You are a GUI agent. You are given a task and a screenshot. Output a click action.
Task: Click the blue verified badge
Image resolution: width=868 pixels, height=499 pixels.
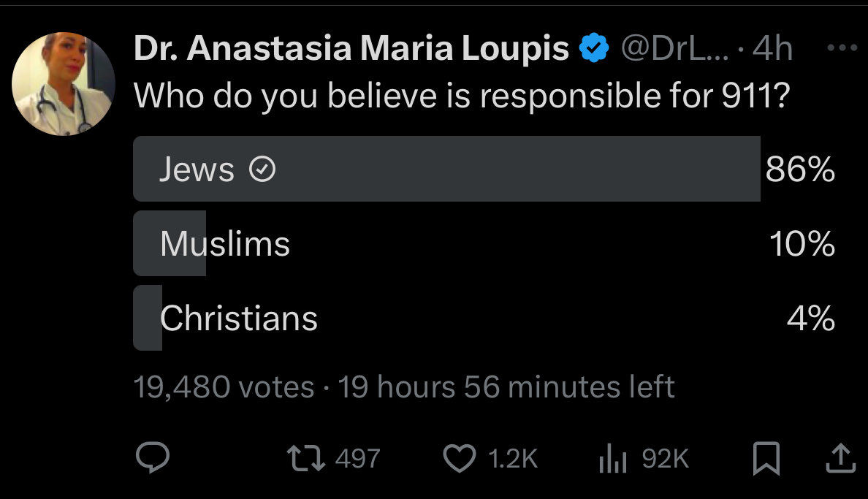pos(595,50)
